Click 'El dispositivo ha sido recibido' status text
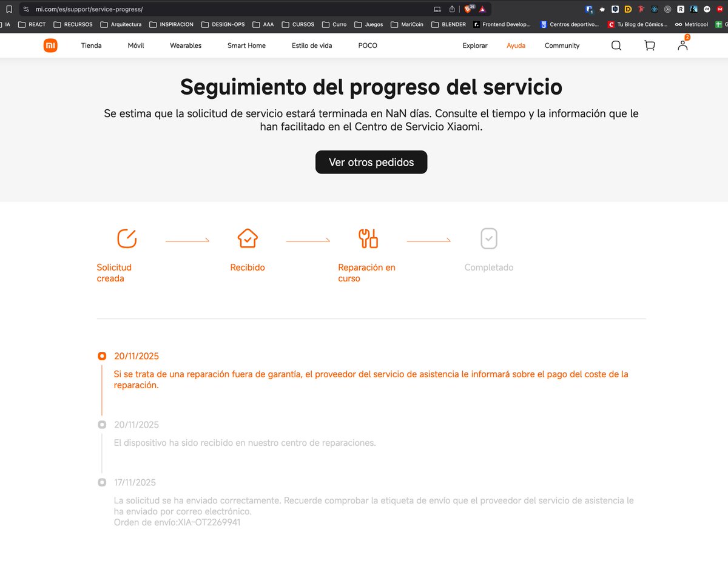The image size is (728, 572). click(x=245, y=443)
